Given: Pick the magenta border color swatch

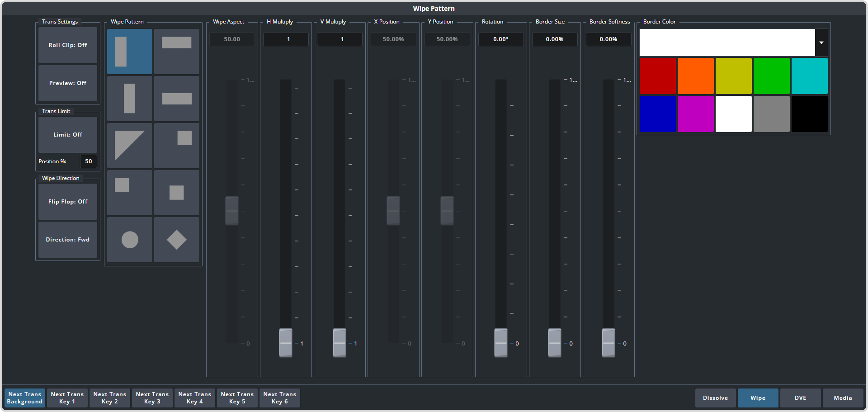Looking at the screenshot, I should [696, 114].
